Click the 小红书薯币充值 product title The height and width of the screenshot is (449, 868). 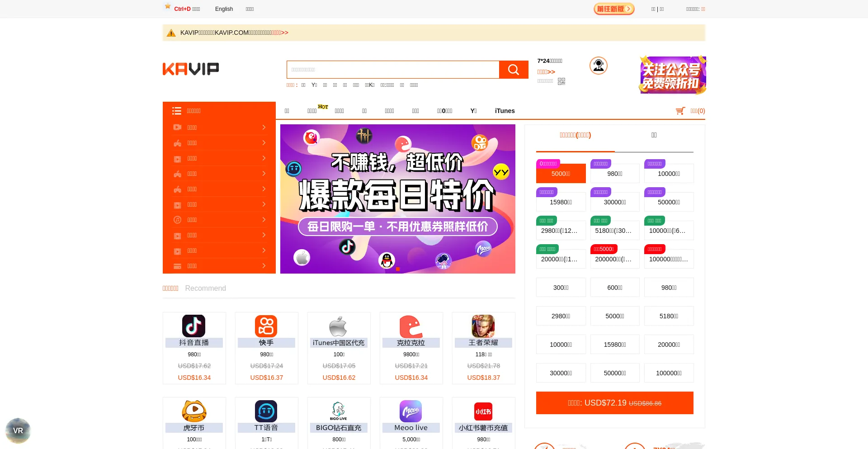click(483, 428)
